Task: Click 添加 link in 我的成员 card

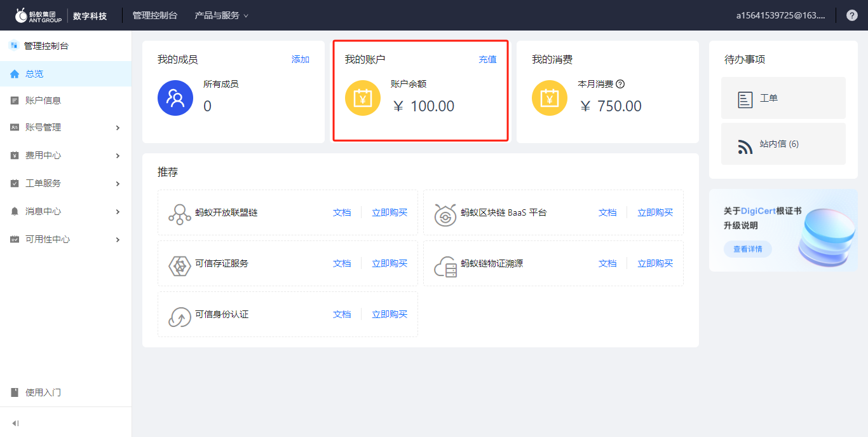Action: pos(301,59)
